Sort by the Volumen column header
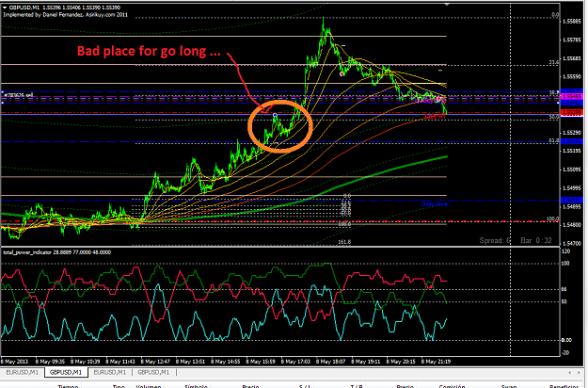The height and width of the screenshot is (388, 588). coord(149,386)
